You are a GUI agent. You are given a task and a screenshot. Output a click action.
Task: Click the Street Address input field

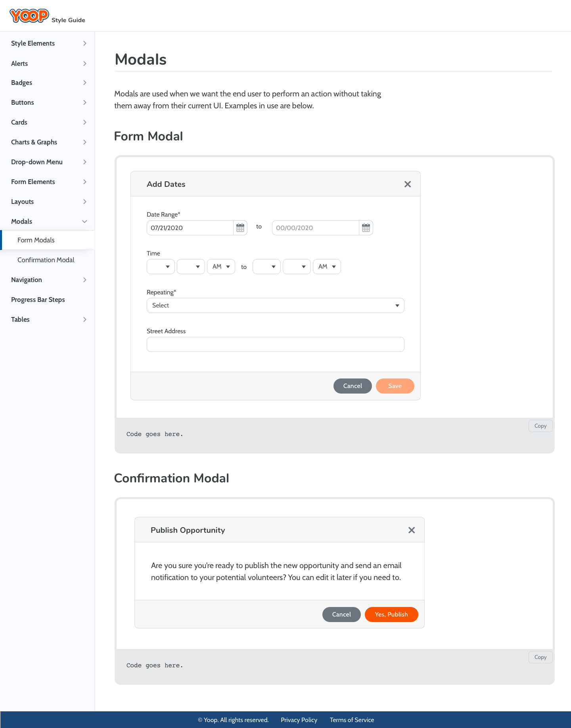(x=276, y=344)
